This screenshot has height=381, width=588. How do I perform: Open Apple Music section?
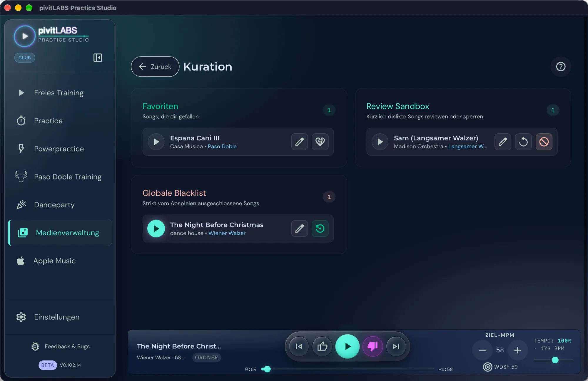(x=60, y=261)
